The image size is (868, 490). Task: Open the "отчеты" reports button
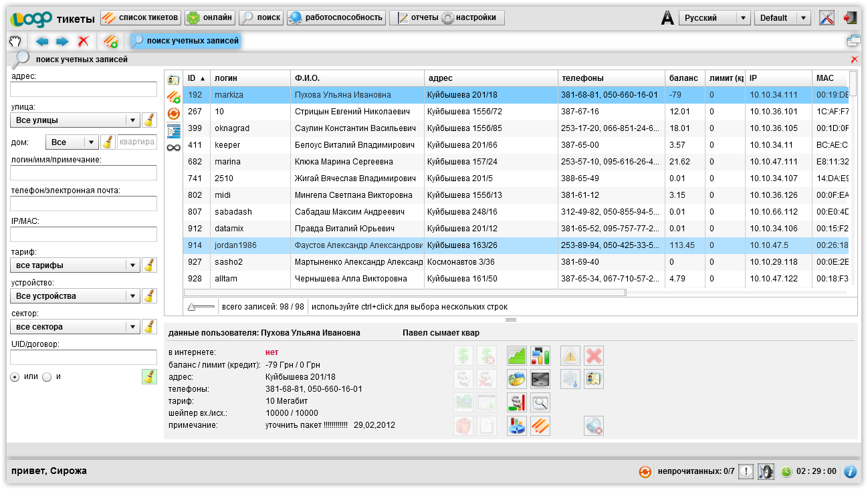pyautogui.click(x=415, y=17)
